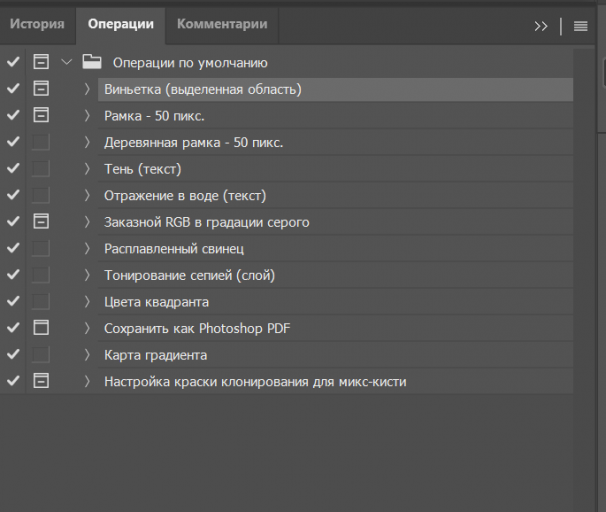Toggle checkmark for Тонирование сепией (слой)

coord(13,275)
